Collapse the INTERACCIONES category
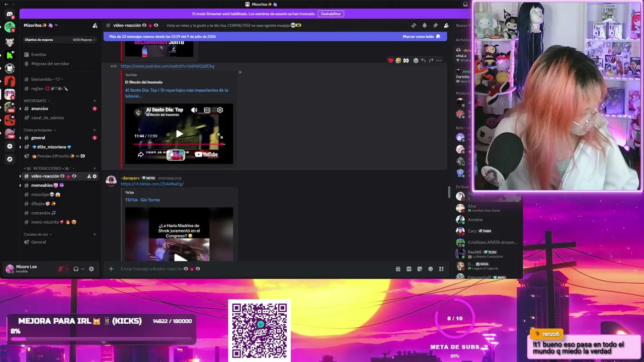The image size is (644, 362). [50, 168]
